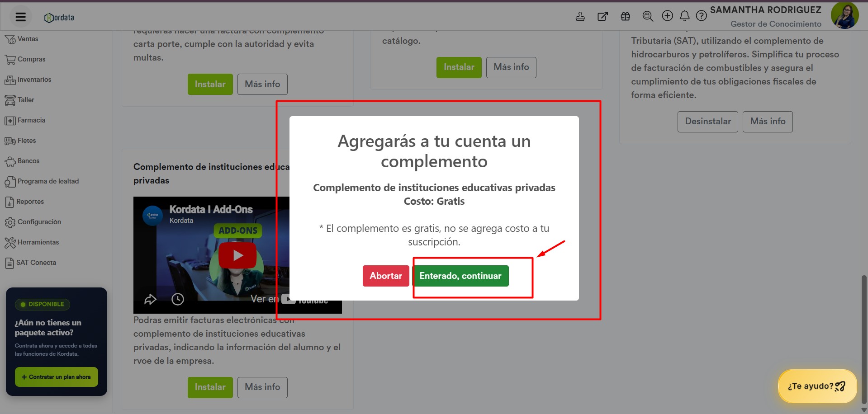Click the Herramientas tools icon
The image size is (868, 414).
10,243
